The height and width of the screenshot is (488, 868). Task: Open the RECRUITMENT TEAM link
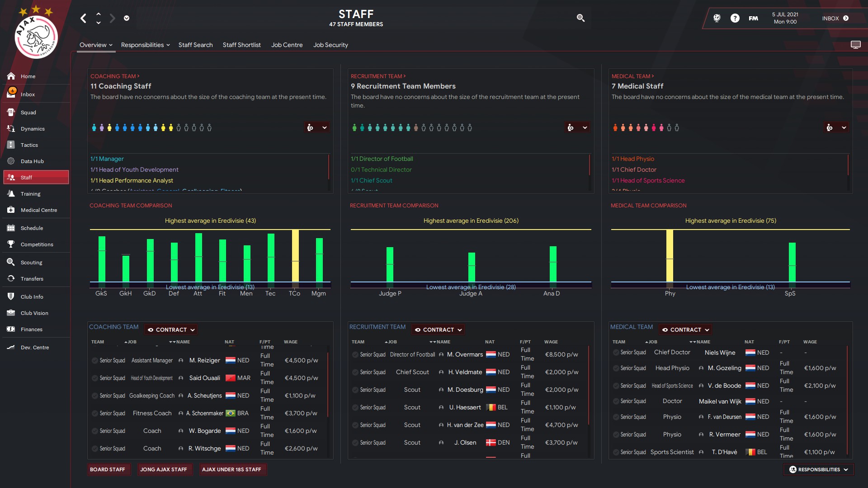pos(378,76)
